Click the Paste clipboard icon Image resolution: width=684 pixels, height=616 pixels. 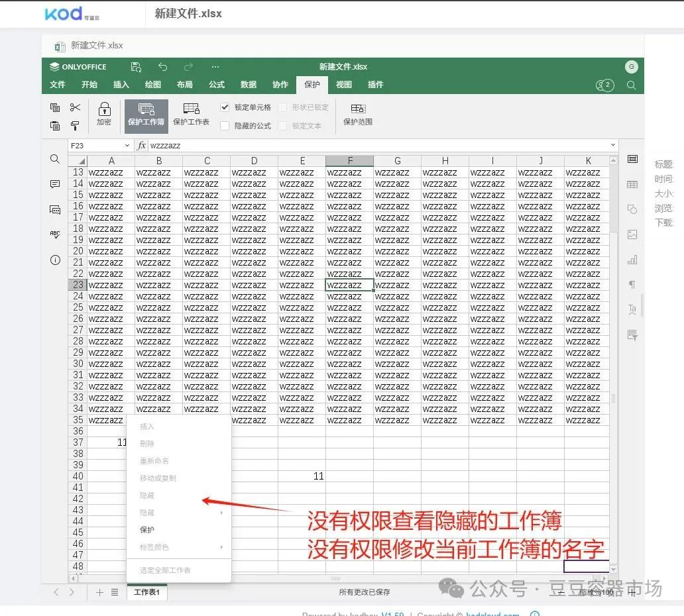55,126
